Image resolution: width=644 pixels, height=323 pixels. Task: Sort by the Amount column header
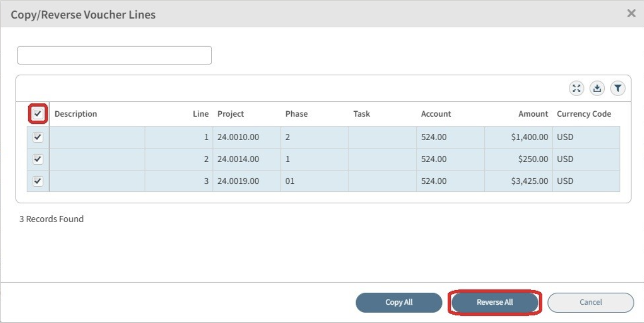tap(533, 114)
